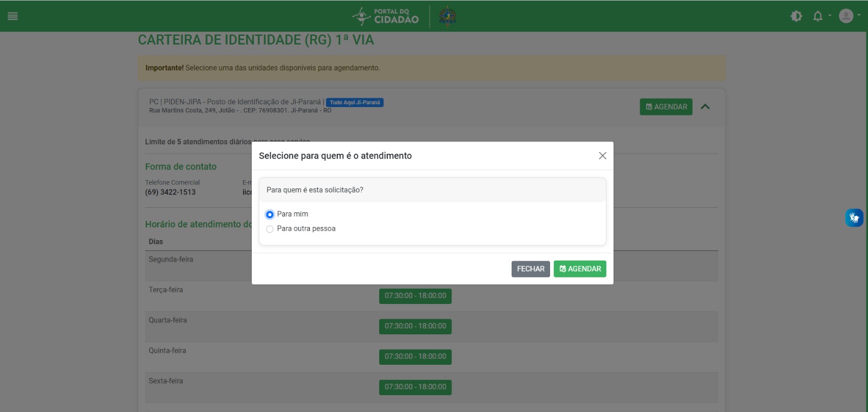
Task: Click the FECHAR button
Action: pos(531,269)
